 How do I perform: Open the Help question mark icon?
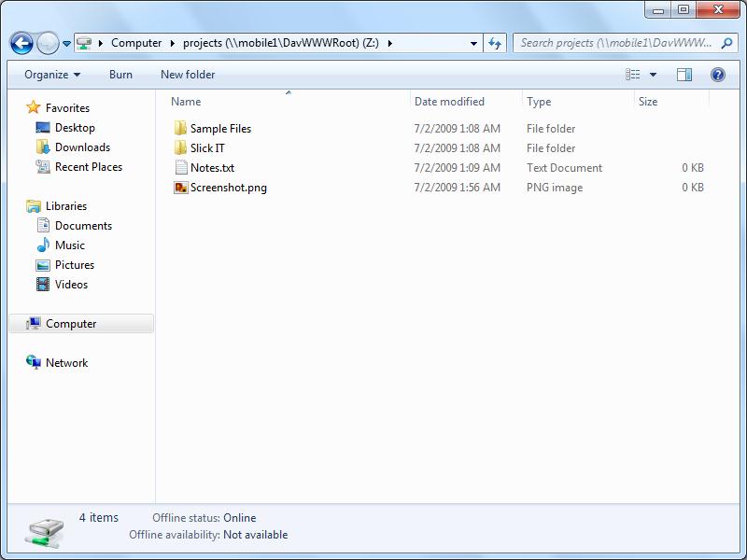(x=718, y=75)
